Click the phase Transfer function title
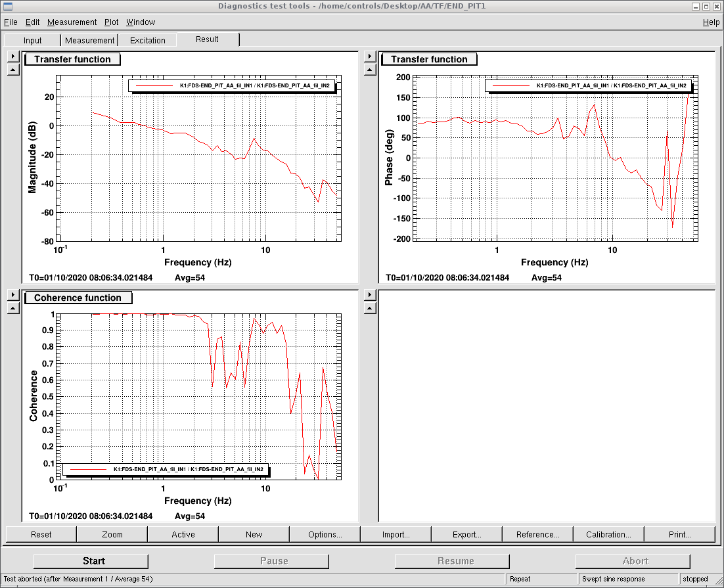The height and width of the screenshot is (588, 724). pyautogui.click(x=429, y=59)
